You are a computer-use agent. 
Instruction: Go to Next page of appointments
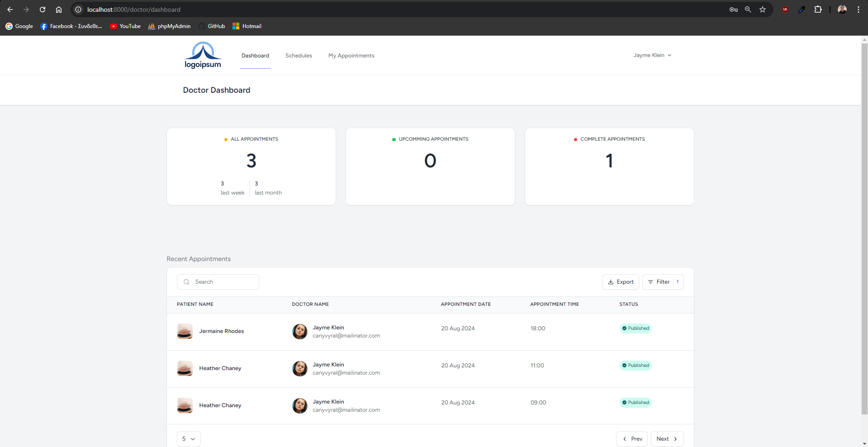(667, 439)
